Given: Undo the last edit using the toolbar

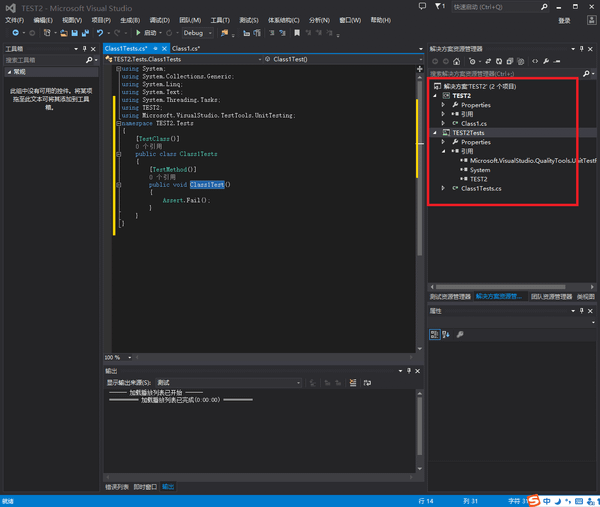Looking at the screenshot, I should coord(100,33).
